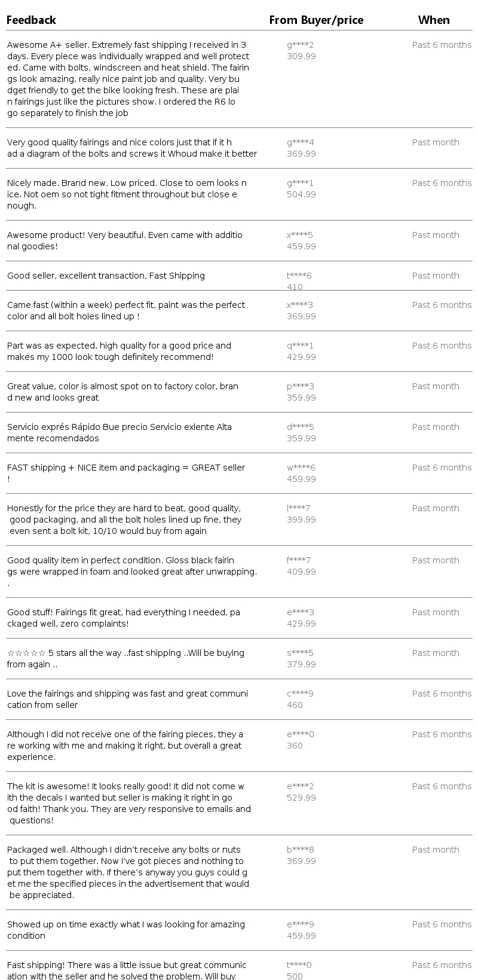Select the 'Packaged well' bolts complaint review

(x=128, y=872)
